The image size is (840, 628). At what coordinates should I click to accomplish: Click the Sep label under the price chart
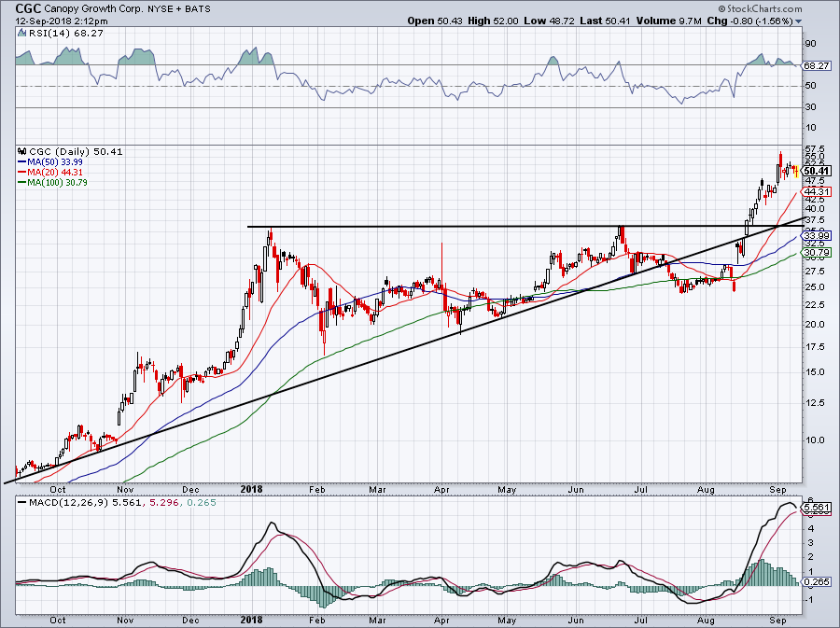pyautogui.click(x=777, y=489)
